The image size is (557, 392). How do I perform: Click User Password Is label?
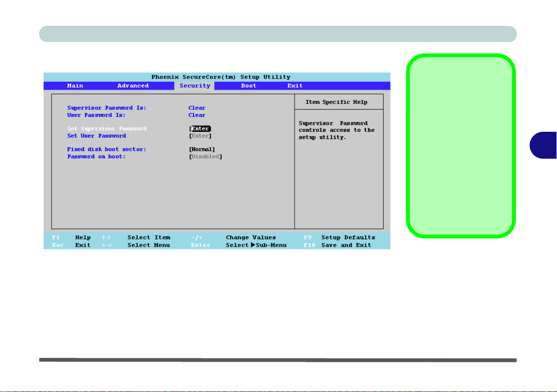click(x=96, y=115)
